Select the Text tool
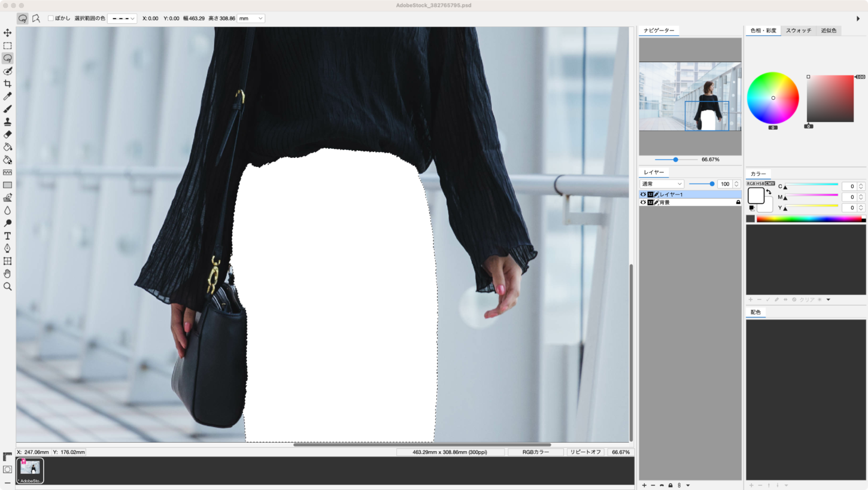The image size is (868, 490). (8, 236)
